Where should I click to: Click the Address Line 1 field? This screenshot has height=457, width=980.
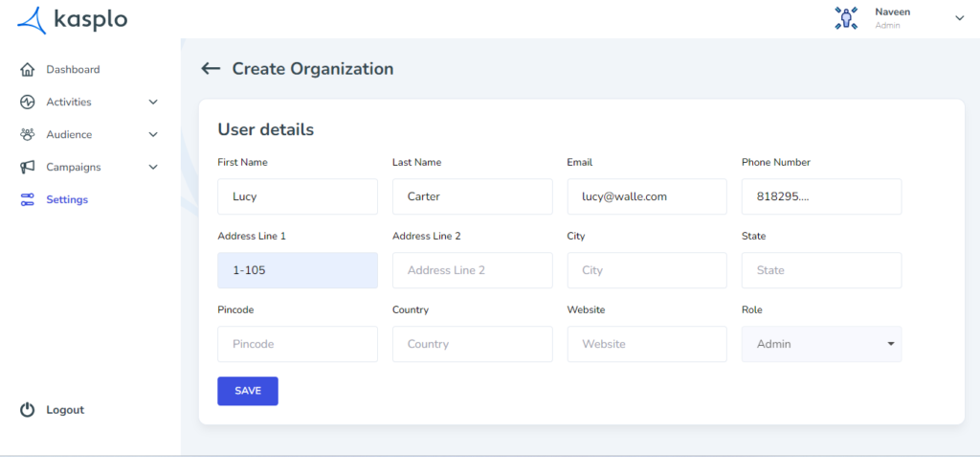pyautogui.click(x=298, y=270)
